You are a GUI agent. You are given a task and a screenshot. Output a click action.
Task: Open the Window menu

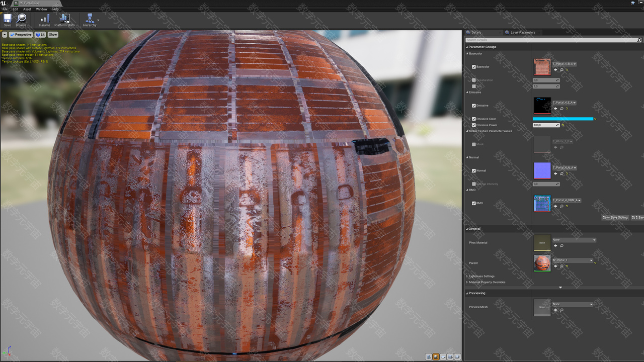click(x=42, y=9)
